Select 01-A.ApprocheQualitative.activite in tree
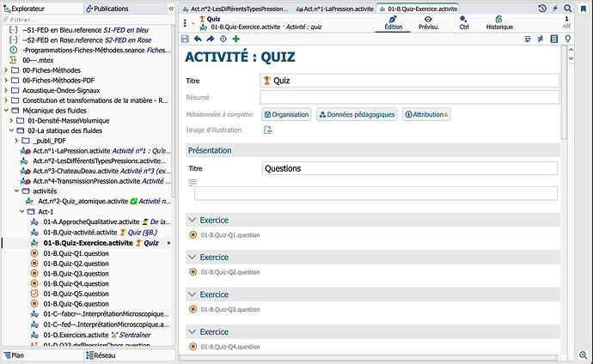The image size is (593, 364). [x=91, y=221]
